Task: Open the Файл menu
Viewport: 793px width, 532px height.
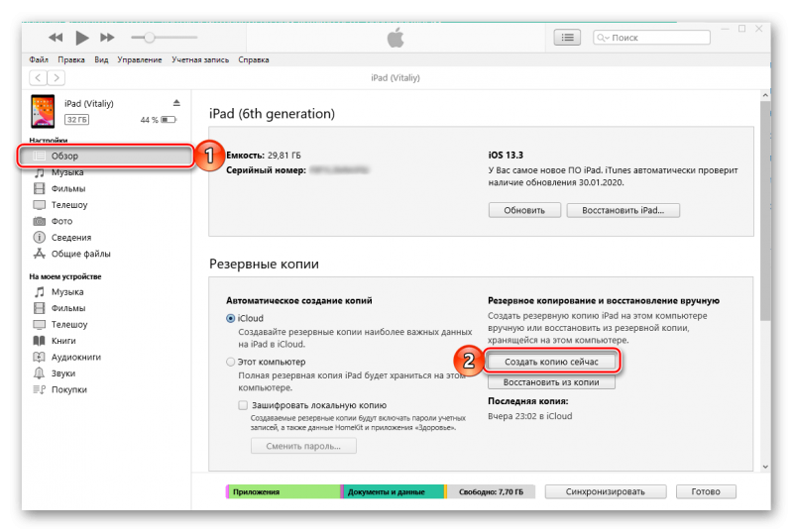Action: 39,59
